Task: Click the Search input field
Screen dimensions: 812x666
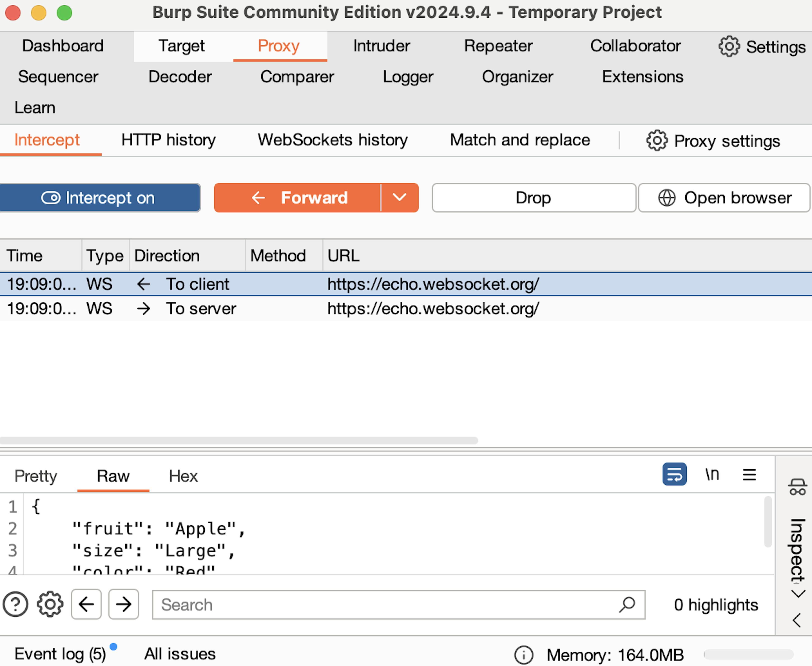Action: 384,605
